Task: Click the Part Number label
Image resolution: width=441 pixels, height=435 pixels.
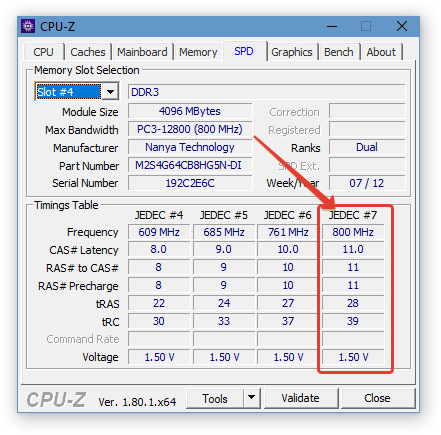Action: click(x=89, y=166)
